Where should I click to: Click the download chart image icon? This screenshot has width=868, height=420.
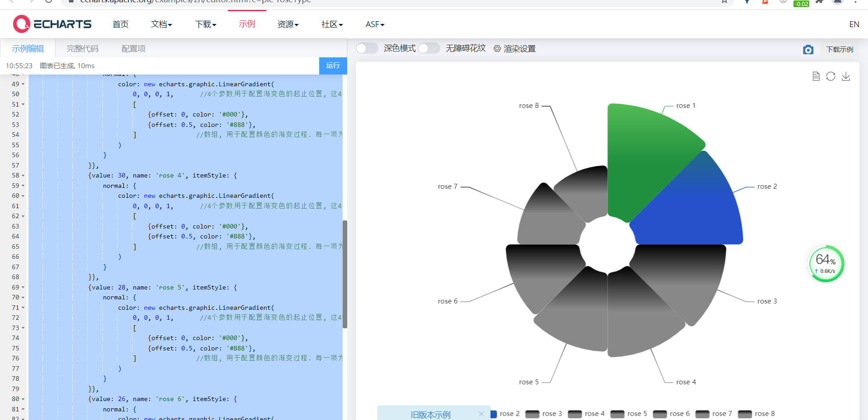847,76
